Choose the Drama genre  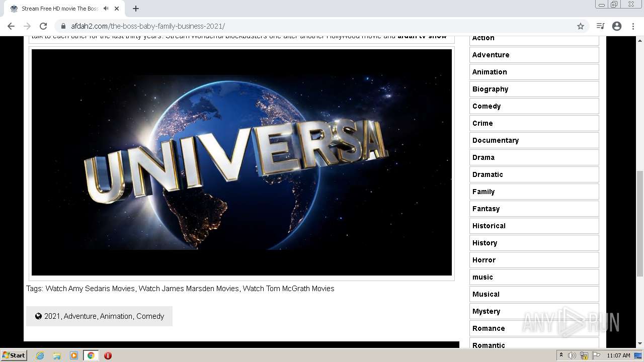click(x=534, y=157)
